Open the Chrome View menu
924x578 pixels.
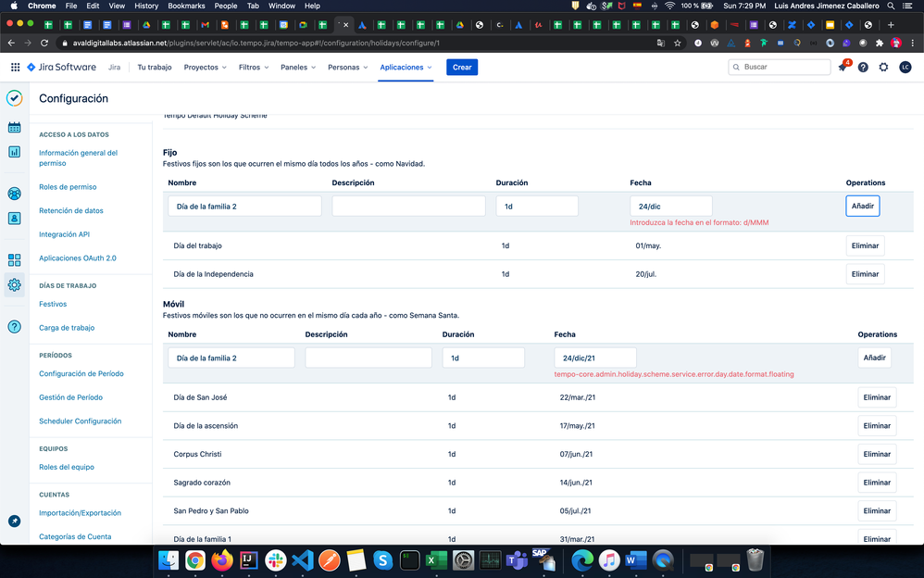pyautogui.click(x=117, y=6)
